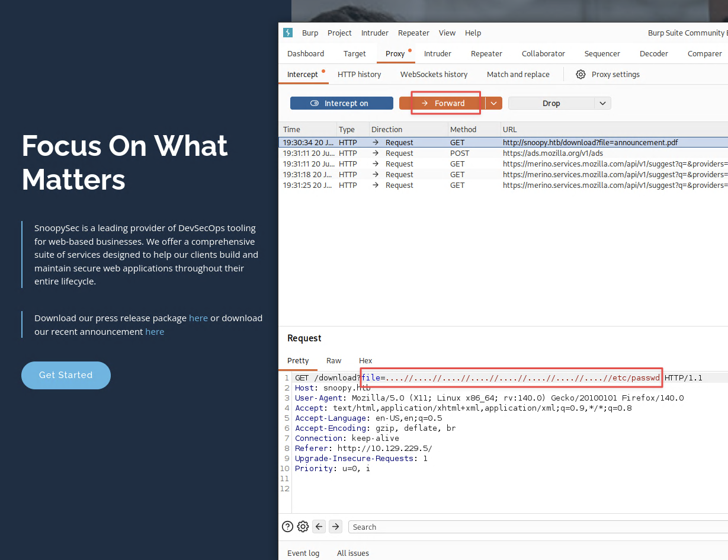Click the Search input field

538,527
